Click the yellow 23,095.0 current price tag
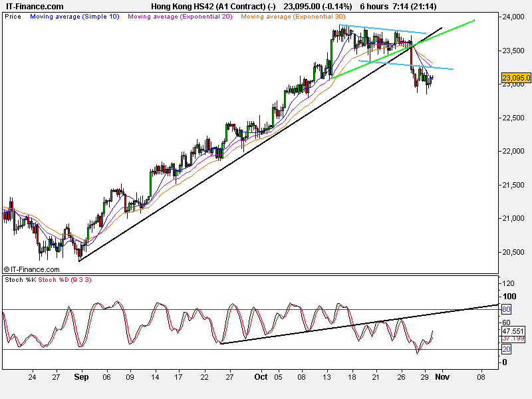 point(516,78)
